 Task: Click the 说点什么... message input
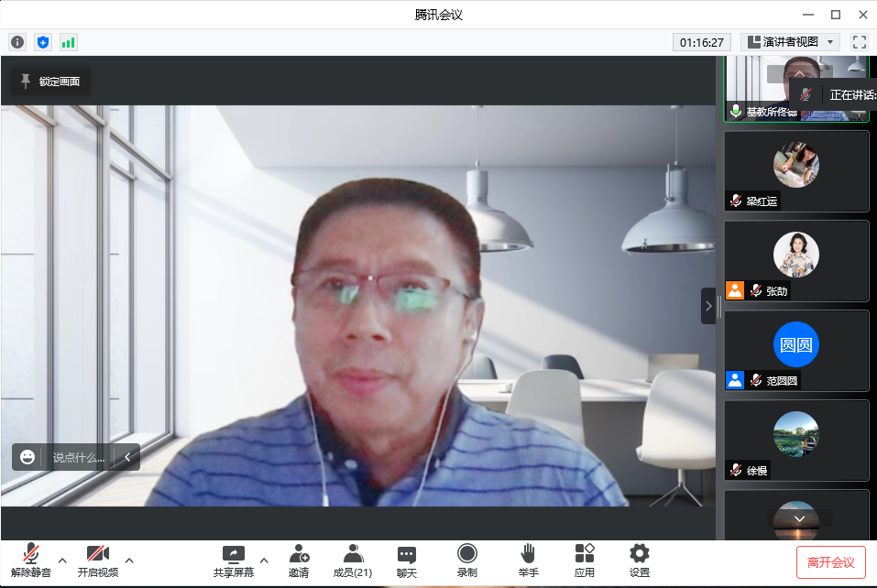tap(79, 457)
